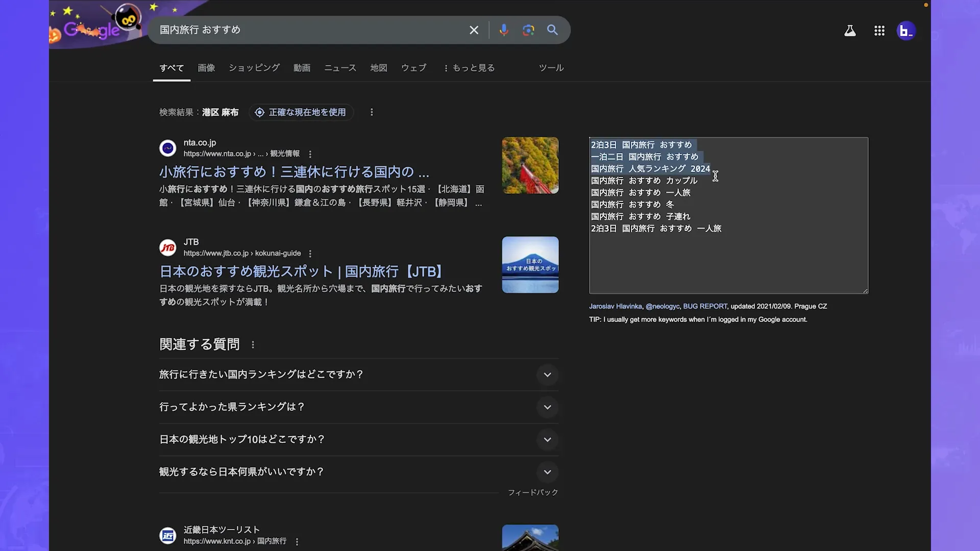This screenshot has width=980, height=551.
Task: Switch to the 動画 tab
Action: (x=302, y=68)
